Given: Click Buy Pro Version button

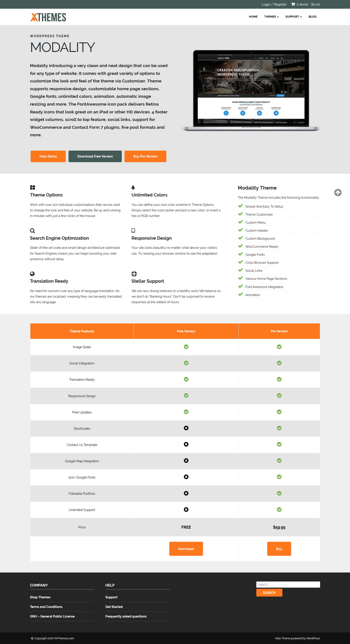Looking at the screenshot, I should tap(145, 156).
